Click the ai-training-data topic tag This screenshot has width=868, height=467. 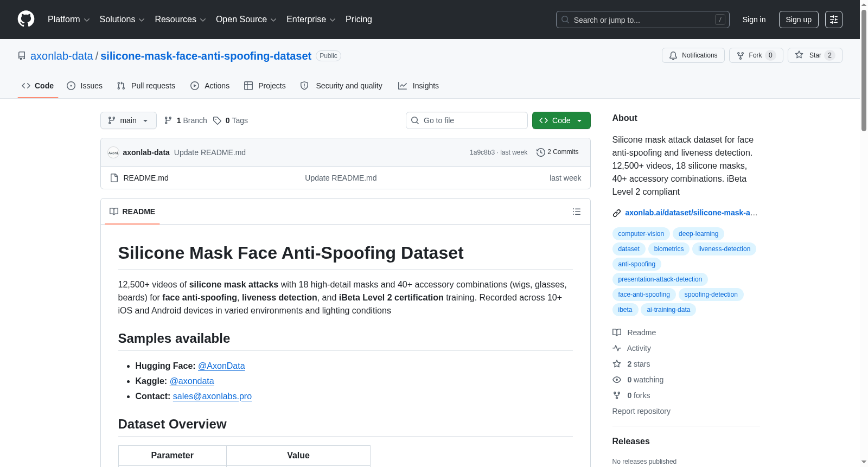point(668,310)
